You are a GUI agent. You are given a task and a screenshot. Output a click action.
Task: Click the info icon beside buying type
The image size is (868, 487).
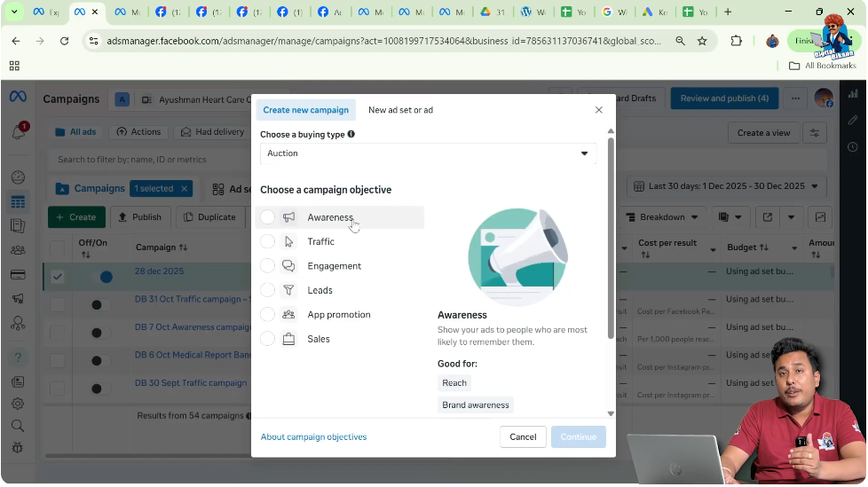point(351,134)
